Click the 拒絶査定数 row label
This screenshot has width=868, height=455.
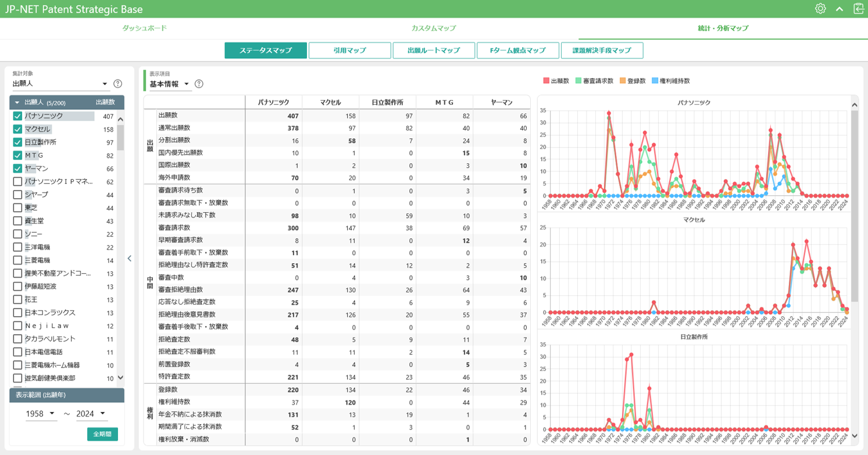[x=174, y=339]
